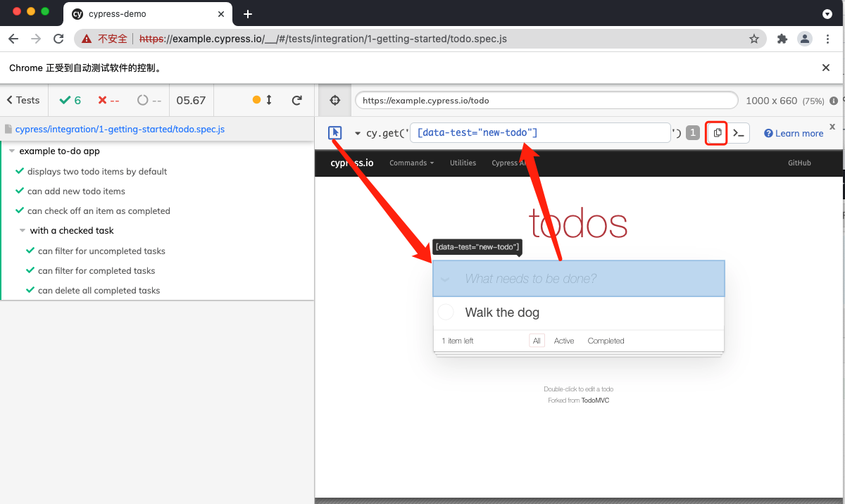
Task: Open Chrome extensions puzzle icon
Action: coord(782,39)
